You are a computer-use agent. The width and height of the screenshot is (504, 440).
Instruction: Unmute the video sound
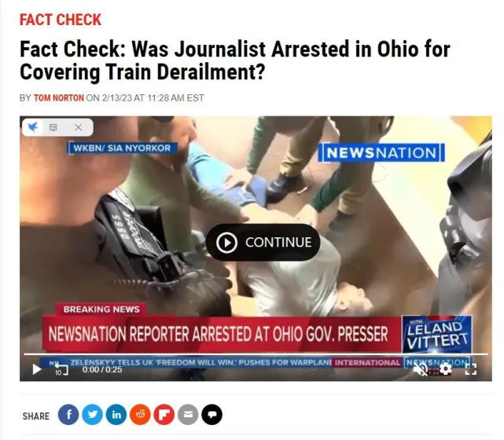tap(421, 369)
